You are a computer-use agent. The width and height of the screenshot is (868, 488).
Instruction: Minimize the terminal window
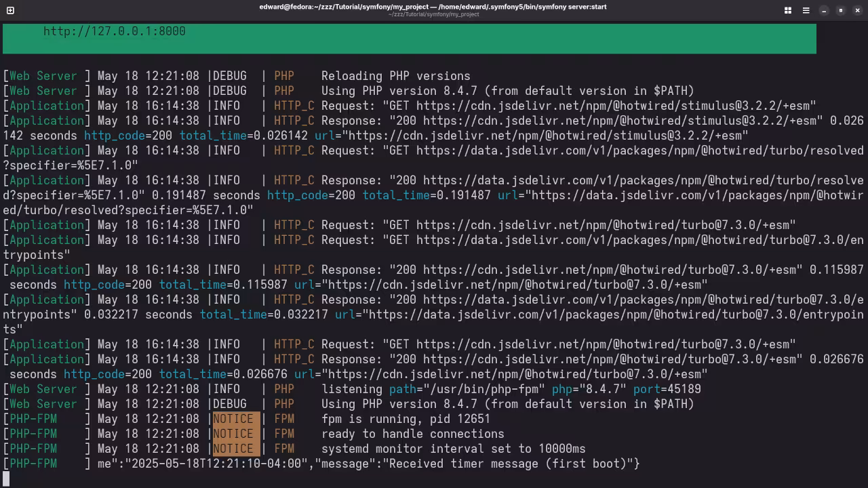click(824, 10)
